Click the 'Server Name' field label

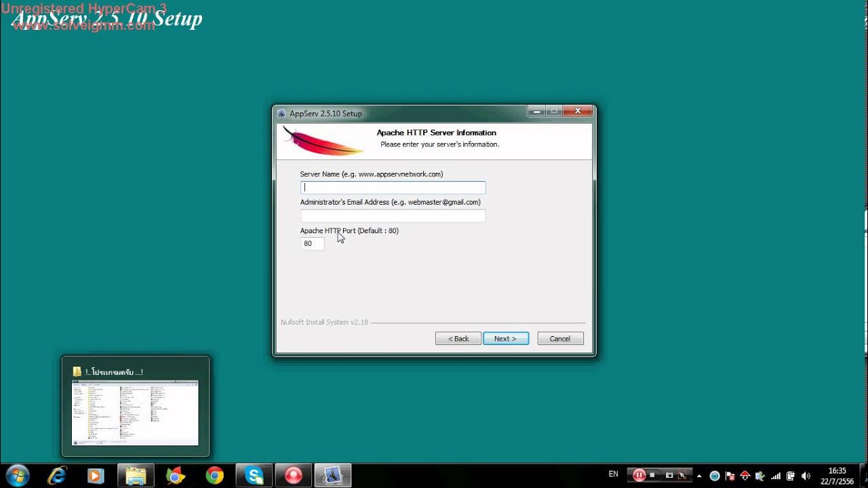[372, 174]
